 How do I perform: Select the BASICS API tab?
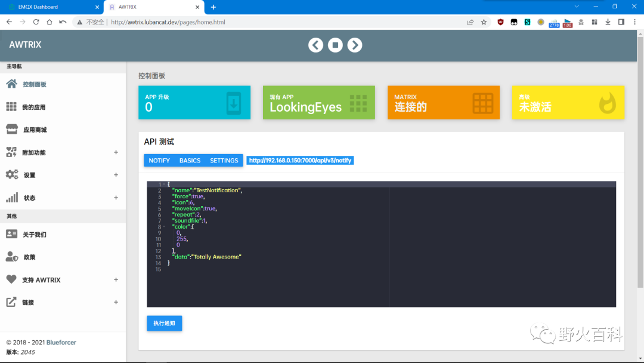(190, 161)
